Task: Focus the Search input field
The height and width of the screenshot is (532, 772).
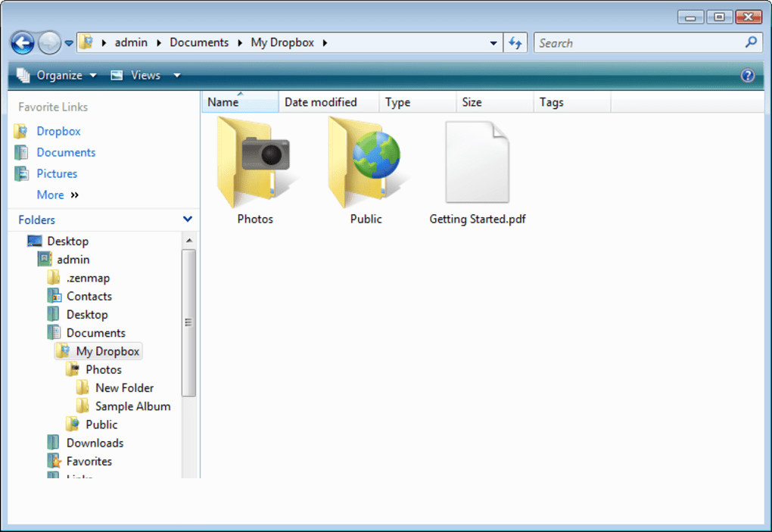Action: [x=640, y=43]
